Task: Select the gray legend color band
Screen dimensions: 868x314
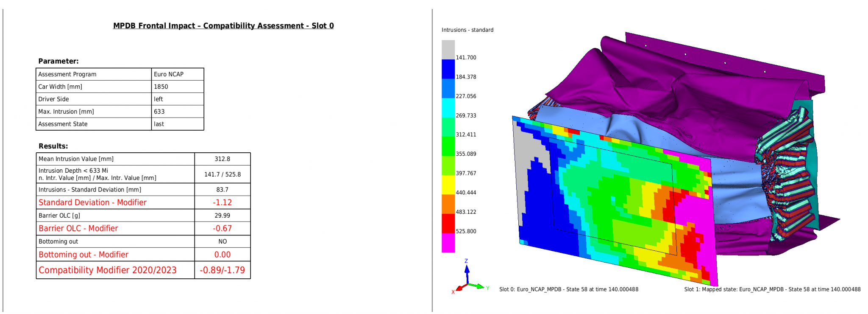Action: (448, 50)
